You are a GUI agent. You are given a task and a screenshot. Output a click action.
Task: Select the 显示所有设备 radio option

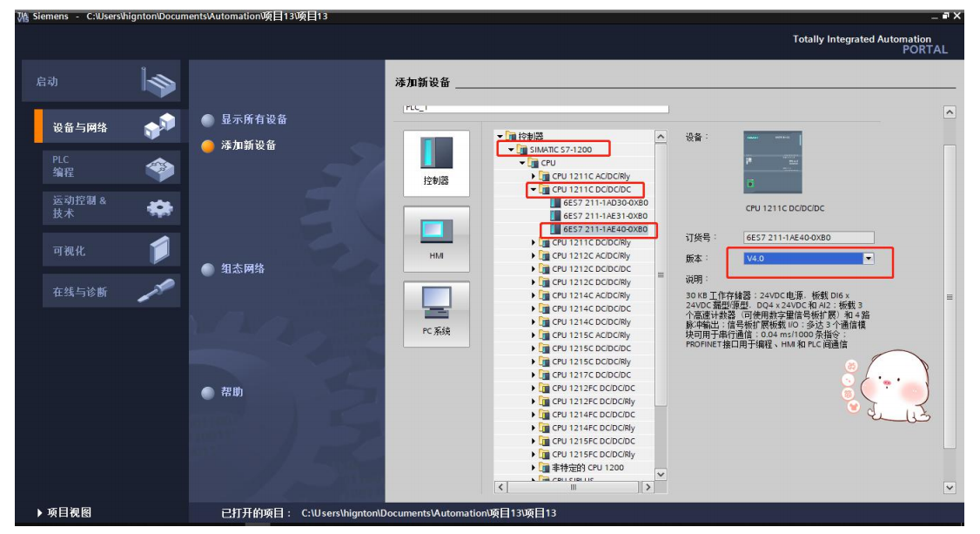(x=208, y=120)
